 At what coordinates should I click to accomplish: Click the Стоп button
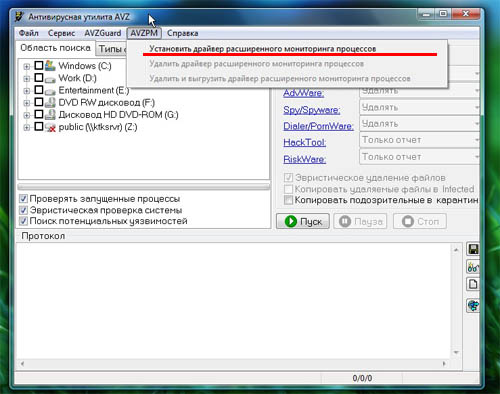point(420,221)
